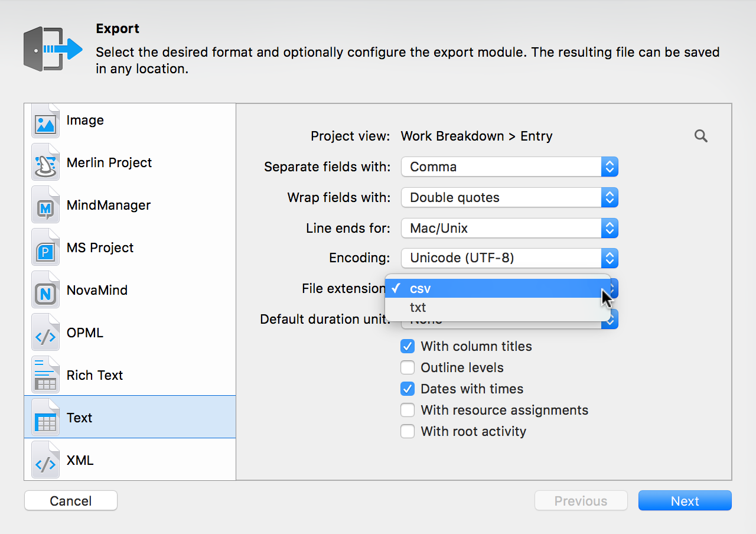Choose the MindManager format label
Image resolution: width=756 pixels, height=534 pixels.
tap(109, 205)
